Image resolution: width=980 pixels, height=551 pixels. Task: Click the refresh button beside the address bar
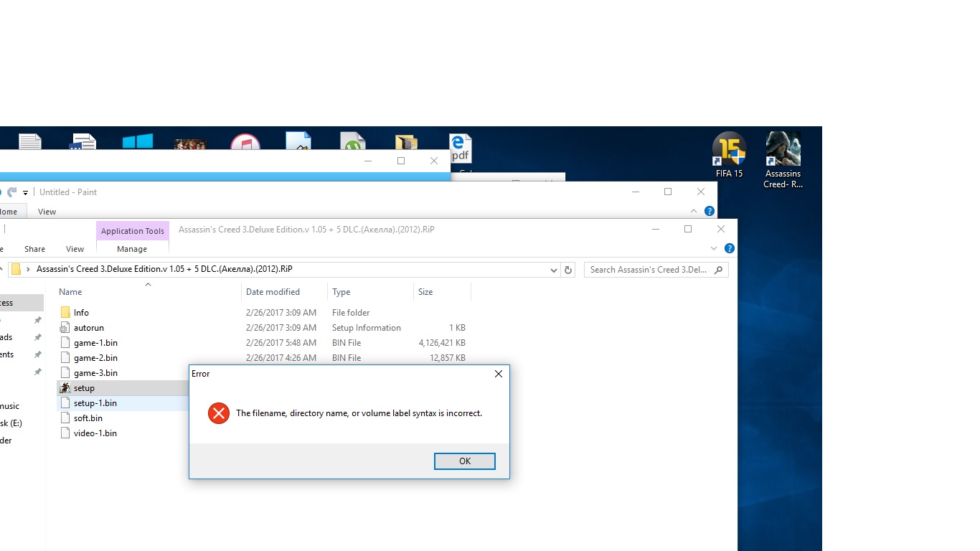568,270
